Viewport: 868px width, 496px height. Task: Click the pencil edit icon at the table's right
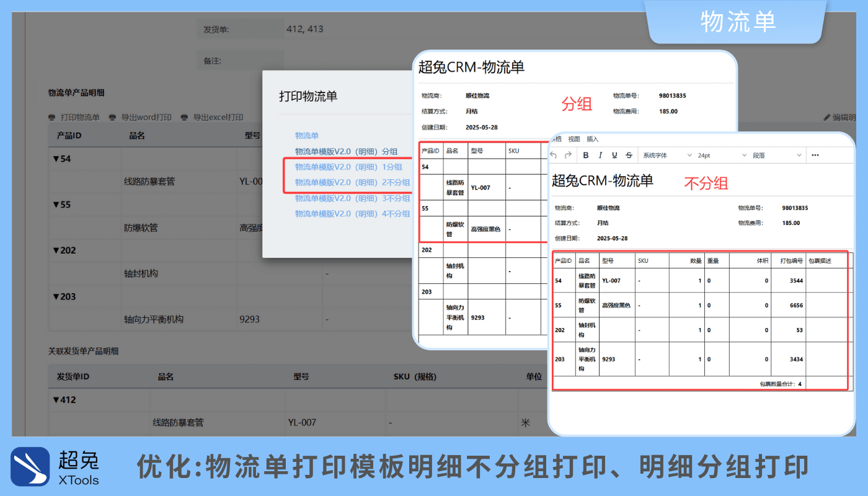pos(827,117)
